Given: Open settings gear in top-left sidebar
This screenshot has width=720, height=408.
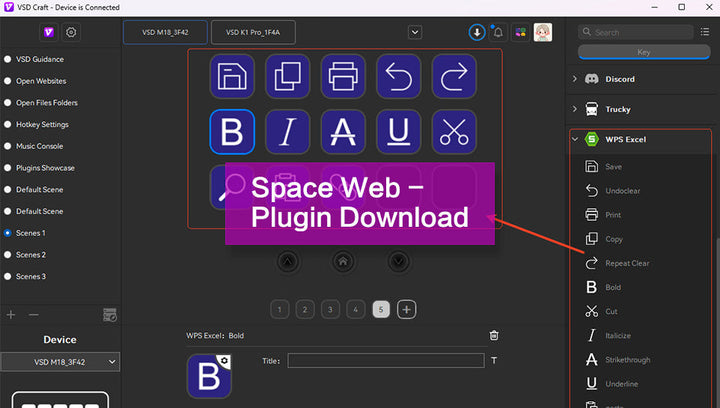Looking at the screenshot, I should click(x=71, y=33).
